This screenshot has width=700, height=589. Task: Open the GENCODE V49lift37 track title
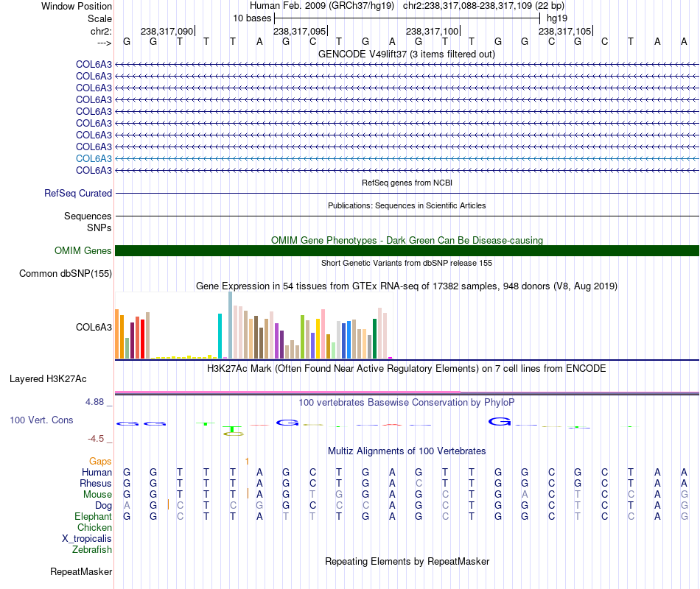tap(406, 54)
